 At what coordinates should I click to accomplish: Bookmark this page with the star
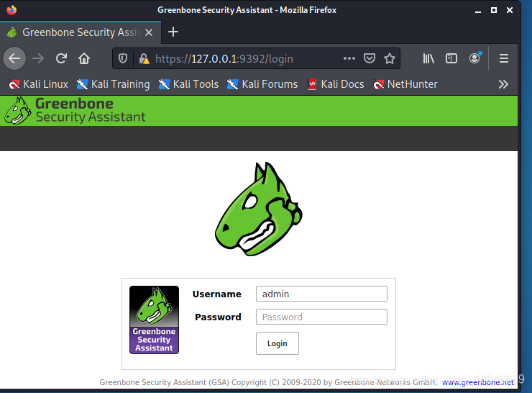tap(390, 58)
